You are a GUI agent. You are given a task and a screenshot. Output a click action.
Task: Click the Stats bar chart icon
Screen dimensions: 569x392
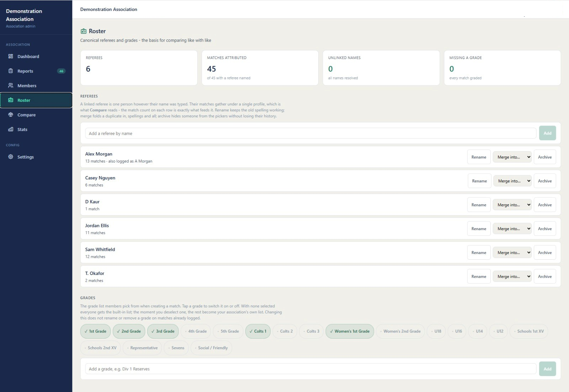click(11, 129)
